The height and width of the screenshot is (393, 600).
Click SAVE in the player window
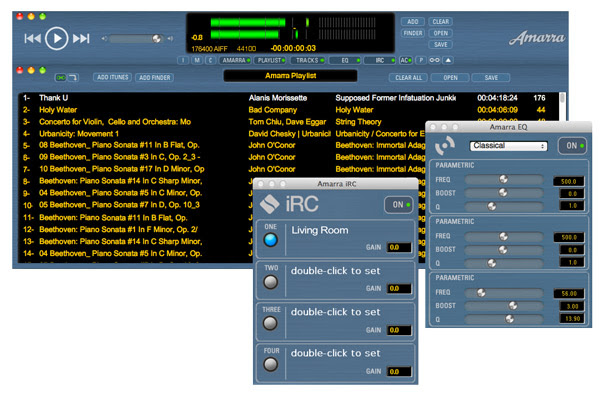[440, 45]
